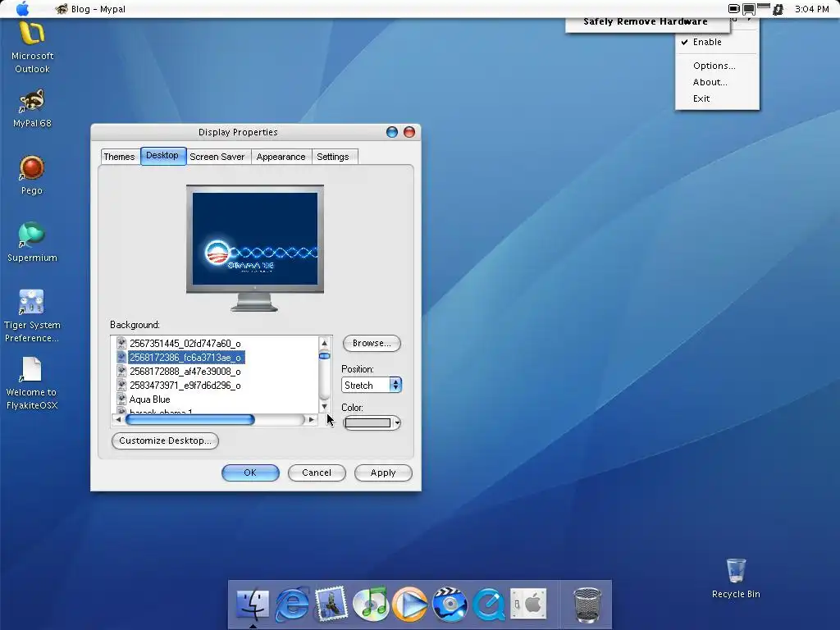This screenshot has height=630, width=840.
Task: Launch Supermium desktop shortcut
Action: (32, 242)
